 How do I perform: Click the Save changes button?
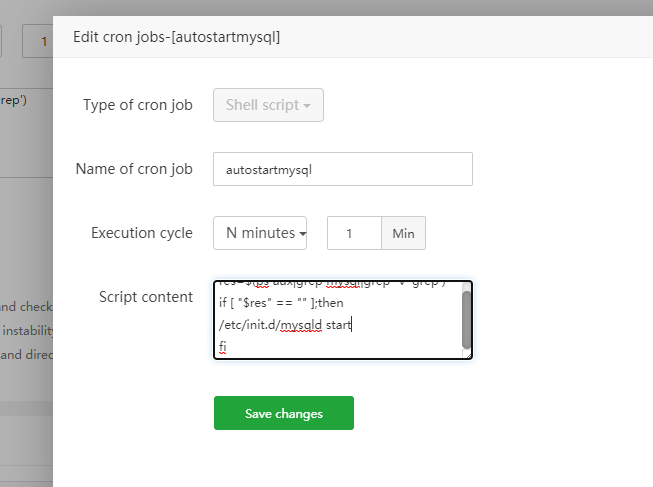coord(283,413)
